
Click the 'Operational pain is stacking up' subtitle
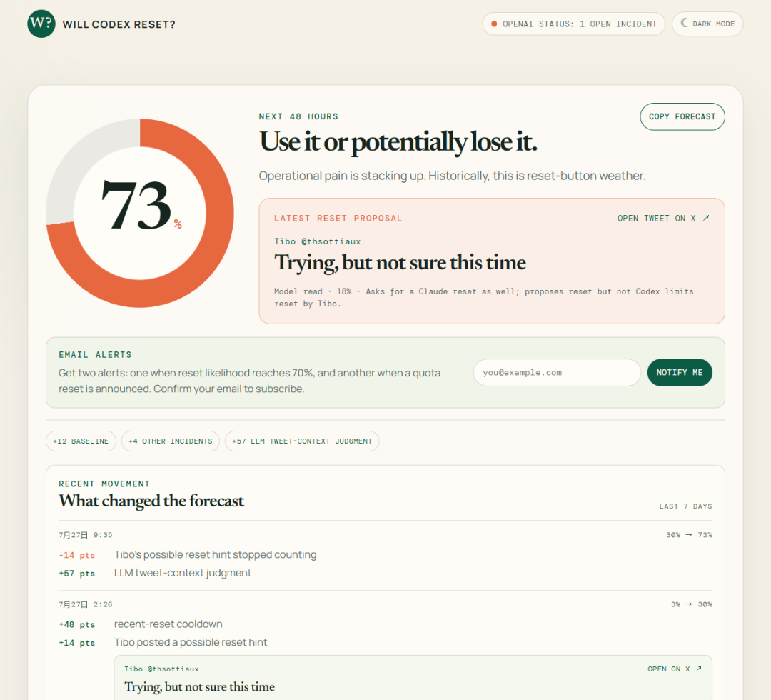tap(452, 176)
